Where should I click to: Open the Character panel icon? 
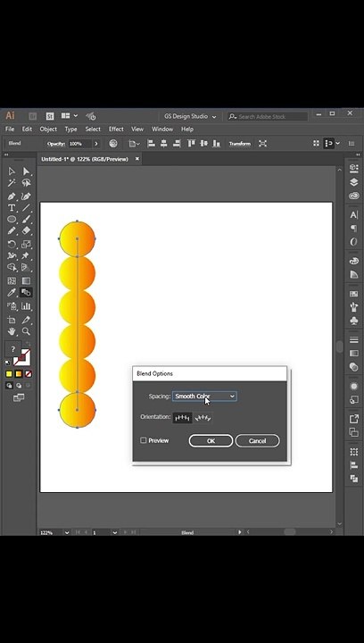(x=354, y=215)
